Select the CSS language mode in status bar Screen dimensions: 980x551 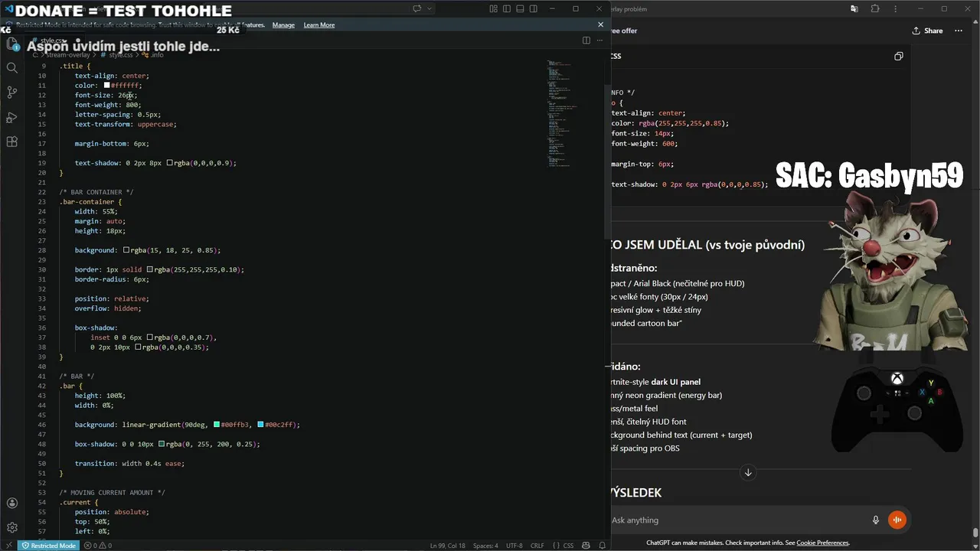[x=563, y=546]
